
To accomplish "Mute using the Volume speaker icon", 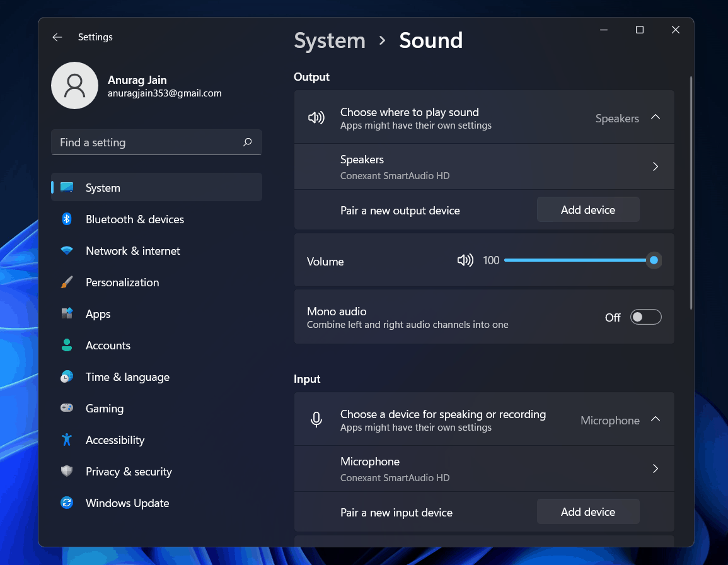I will [465, 260].
